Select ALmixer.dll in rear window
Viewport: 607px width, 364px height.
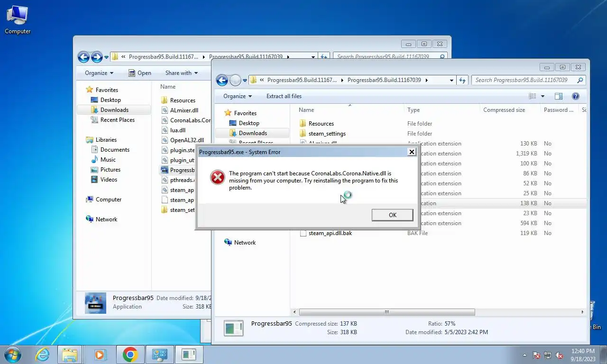tap(184, 110)
